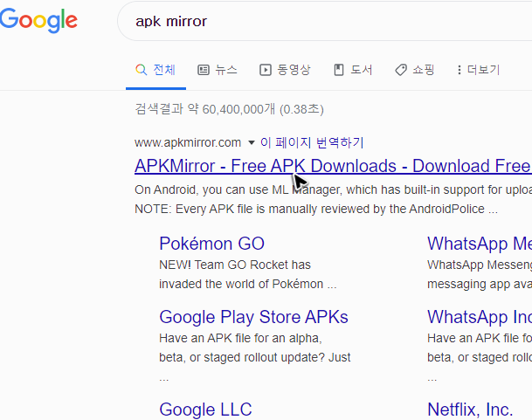Open the Pokémon GO sitelink
The image size is (532, 420).
point(211,244)
